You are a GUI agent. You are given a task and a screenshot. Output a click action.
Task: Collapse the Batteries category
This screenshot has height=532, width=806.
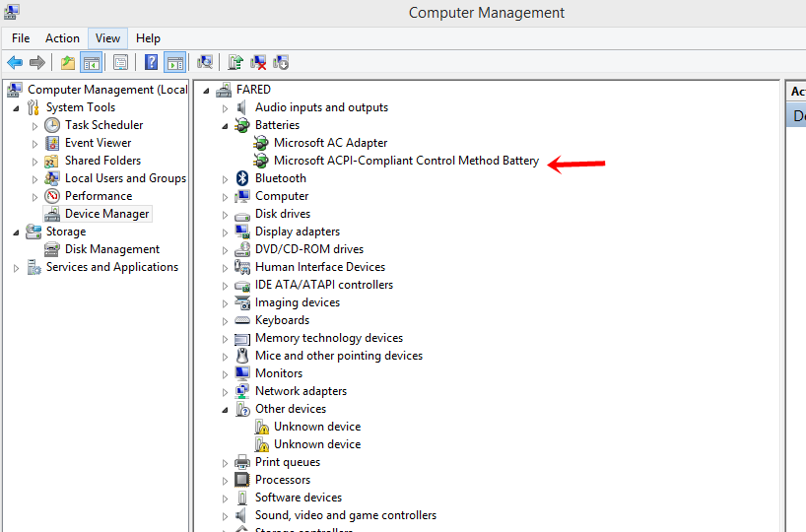225,126
